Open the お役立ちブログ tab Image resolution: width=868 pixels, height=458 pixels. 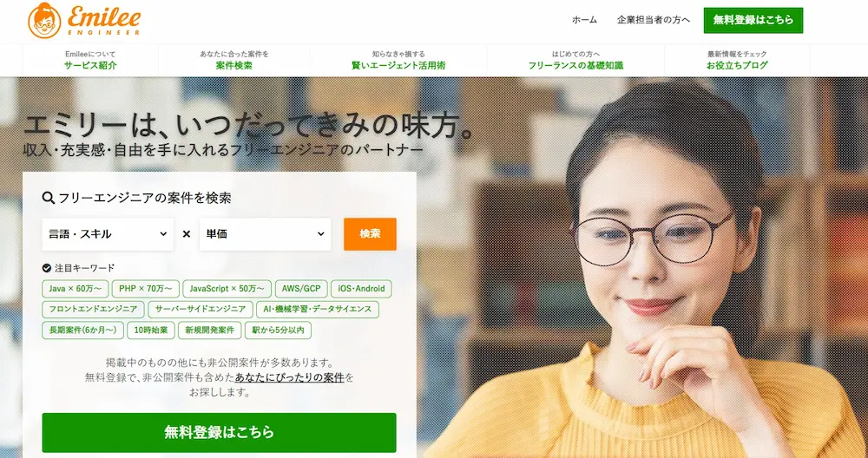coord(737,61)
